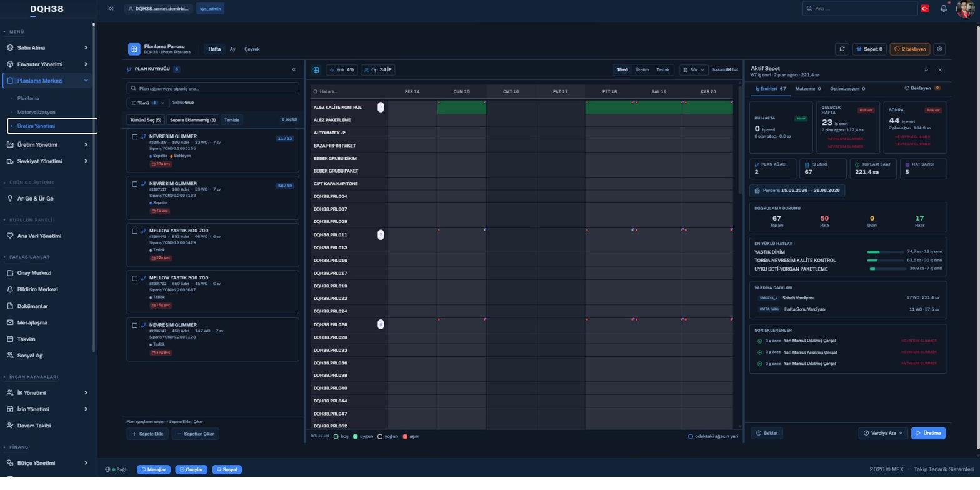The height and width of the screenshot is (490, 980).
Task: Click the Turkish flag language icon
Action: click(x=924, y=9)
